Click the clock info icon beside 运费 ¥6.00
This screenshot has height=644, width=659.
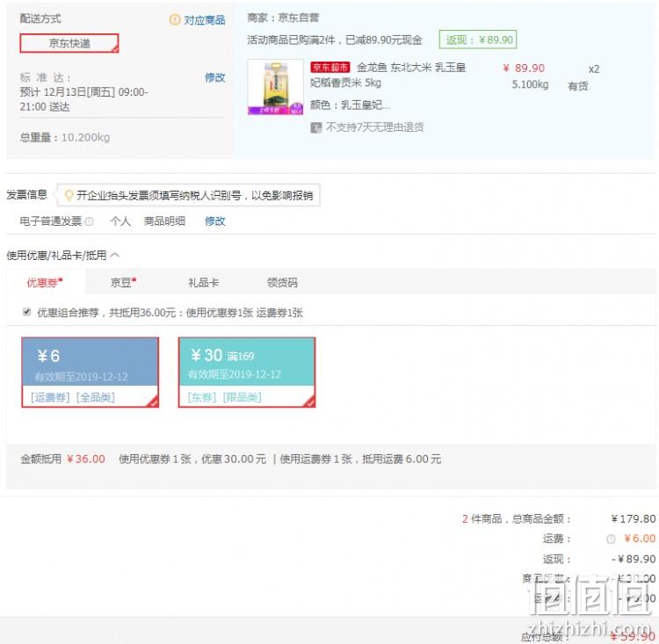[x=611, y=539]
